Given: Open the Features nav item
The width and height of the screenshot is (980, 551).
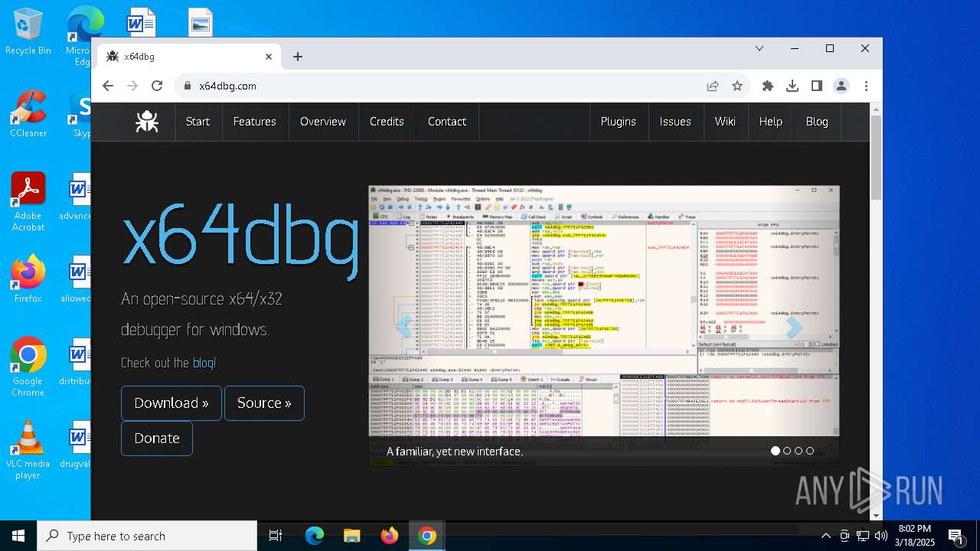Looking at the screenshot, I should click(255, 122).
